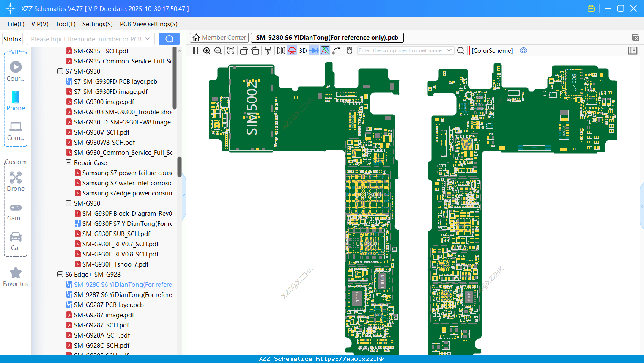This screenshot has width=644, height=363.
Task: Switch to 3D view
Action: tap(303, 50)
